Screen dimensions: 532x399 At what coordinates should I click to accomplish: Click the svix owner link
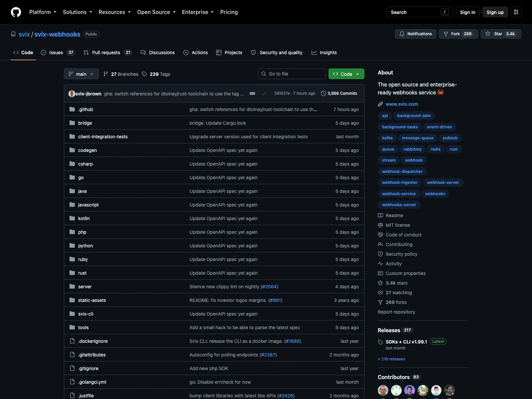tap(24, 34)
